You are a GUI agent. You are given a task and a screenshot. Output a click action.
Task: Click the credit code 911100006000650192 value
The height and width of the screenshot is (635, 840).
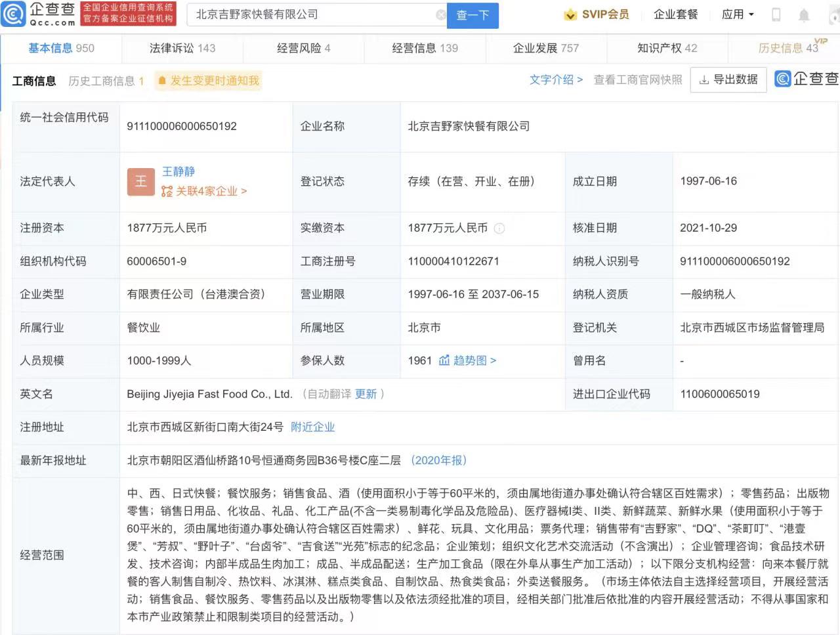point(182,126)
